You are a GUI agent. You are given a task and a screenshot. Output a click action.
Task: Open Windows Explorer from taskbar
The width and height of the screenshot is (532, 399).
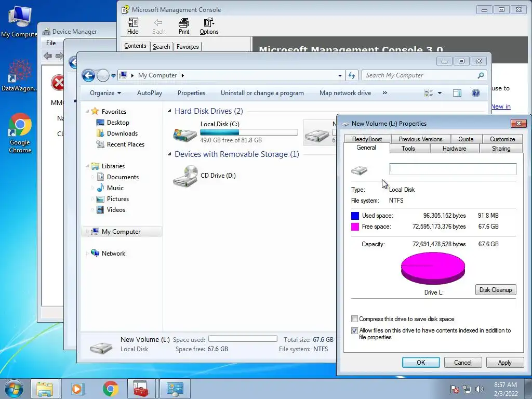tap(45, 389)
